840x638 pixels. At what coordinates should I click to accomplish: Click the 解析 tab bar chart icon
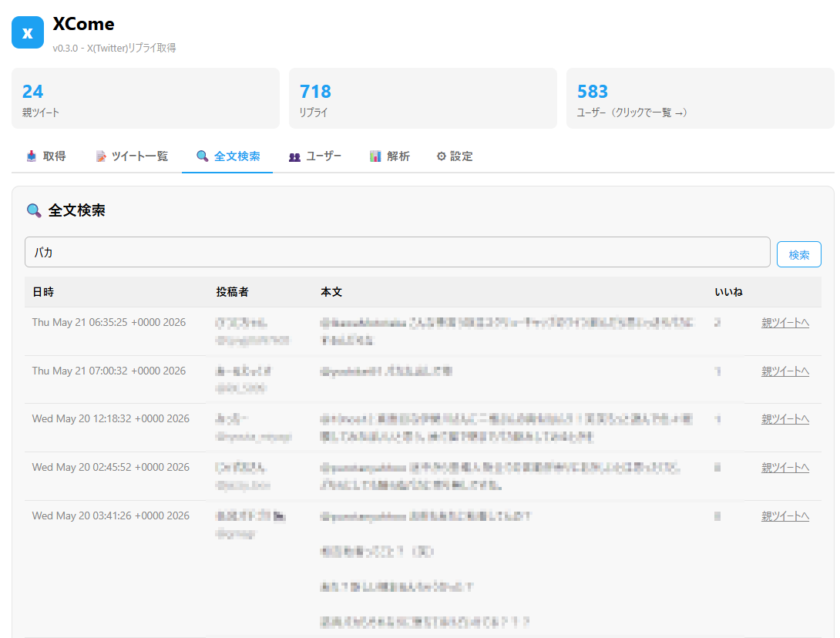[x=375, y=156]
